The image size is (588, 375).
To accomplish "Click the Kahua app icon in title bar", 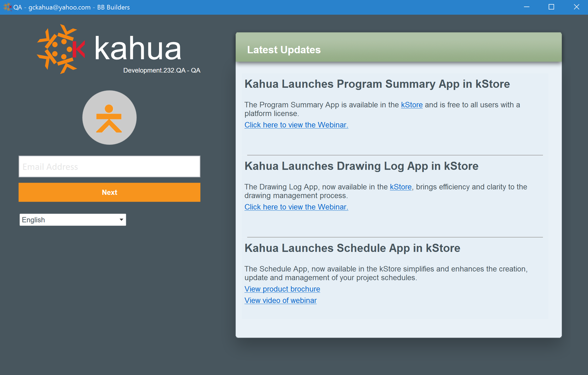I will (7, 7).
